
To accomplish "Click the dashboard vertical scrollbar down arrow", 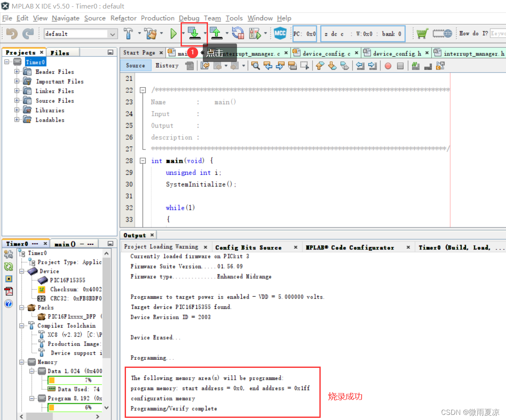I will (x=106, y=408).
